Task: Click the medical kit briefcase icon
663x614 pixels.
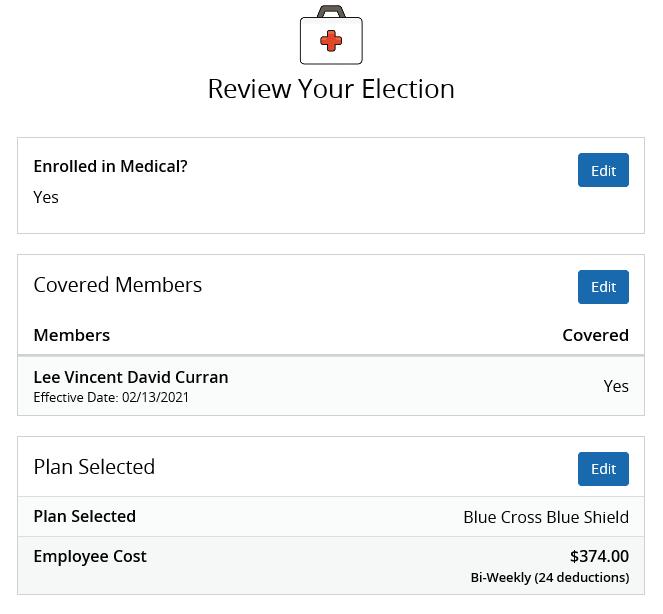Action: (x=331, y=35)
